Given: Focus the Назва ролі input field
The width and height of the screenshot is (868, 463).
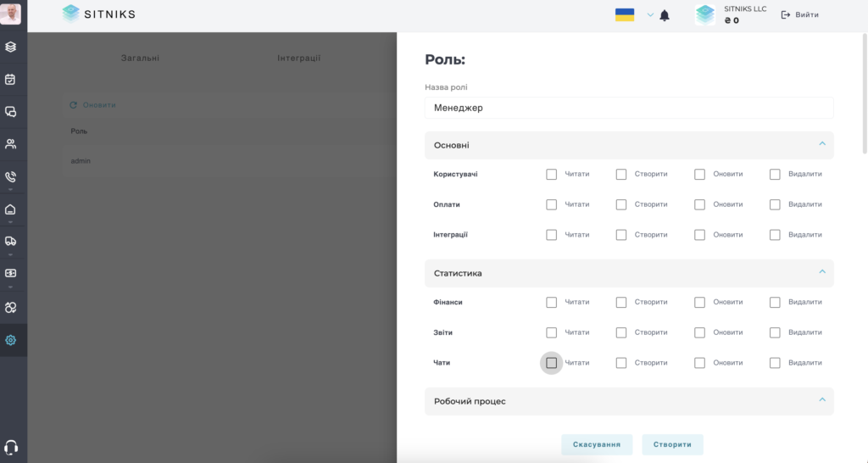Looking at the screenshot, I should pyautogui.click(x=629, y=108).
